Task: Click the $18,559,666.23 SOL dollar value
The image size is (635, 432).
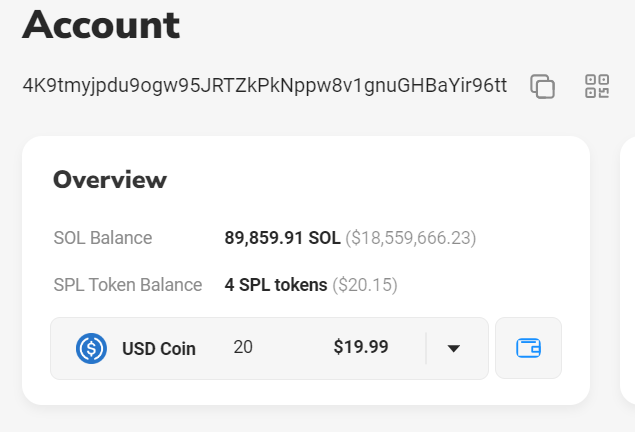Action: (x=411, y=238)
